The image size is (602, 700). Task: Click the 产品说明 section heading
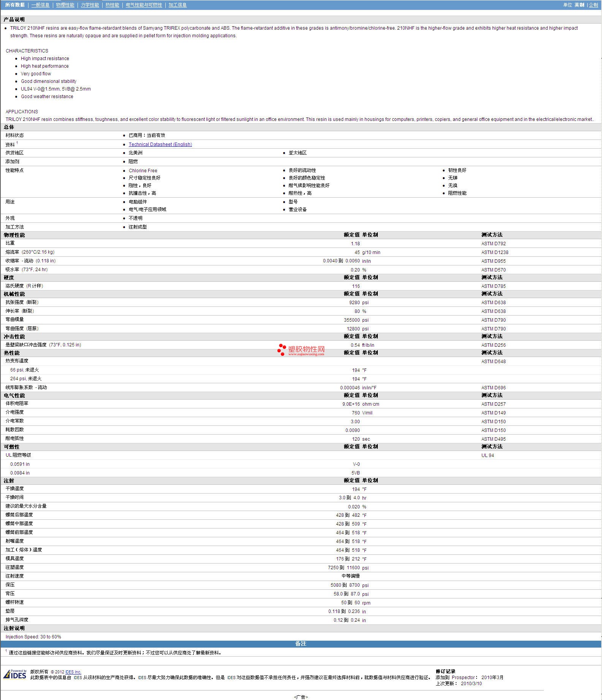point(14,19)
